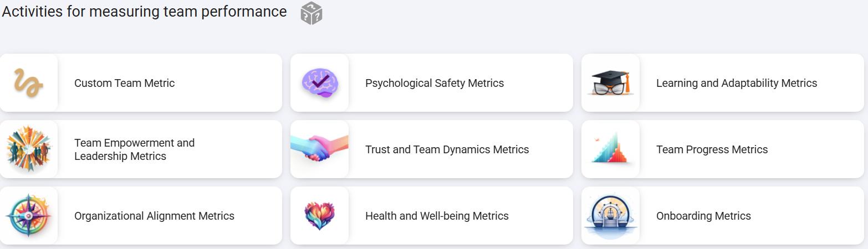Select Learning and Adaptability Metrics
This screenshot has width=868, height=249.
pos(722,83)
